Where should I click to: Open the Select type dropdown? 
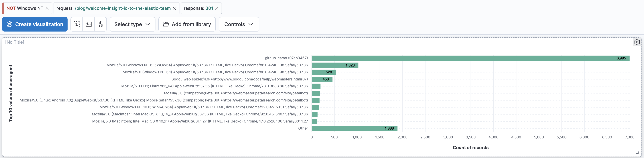[133, 24]
